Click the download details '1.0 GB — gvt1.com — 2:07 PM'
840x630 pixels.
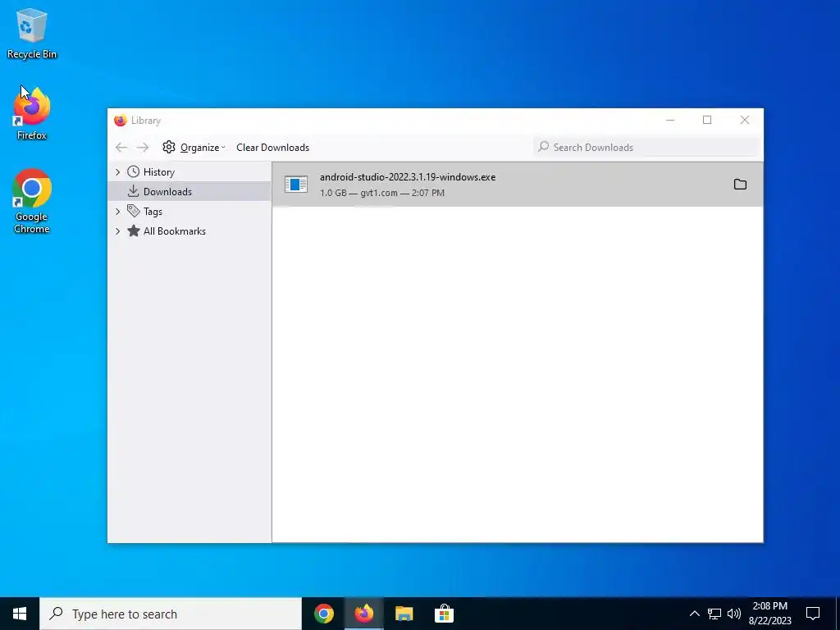[382, 193]
